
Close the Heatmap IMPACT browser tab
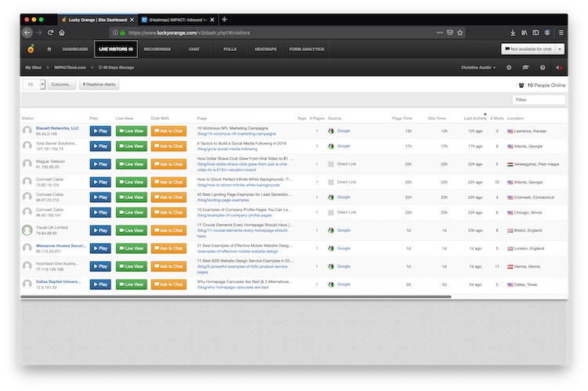pyautogui.click(x=212, y=20)
